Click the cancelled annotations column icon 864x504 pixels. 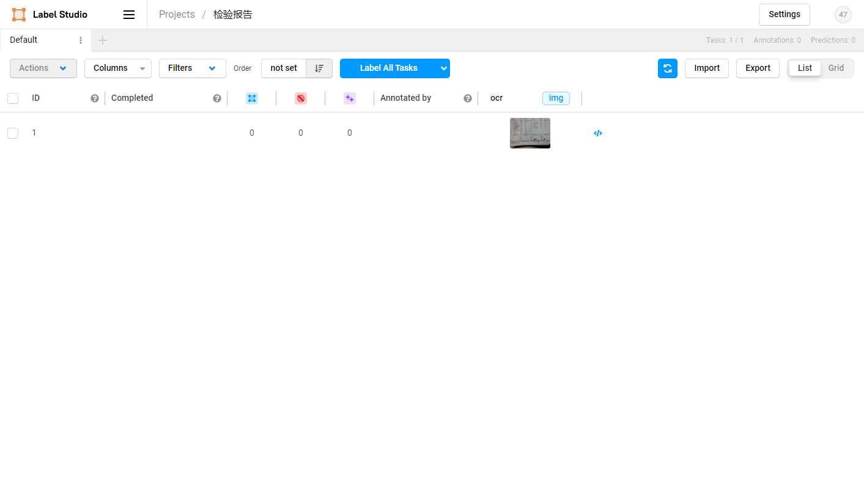point(301,98)
